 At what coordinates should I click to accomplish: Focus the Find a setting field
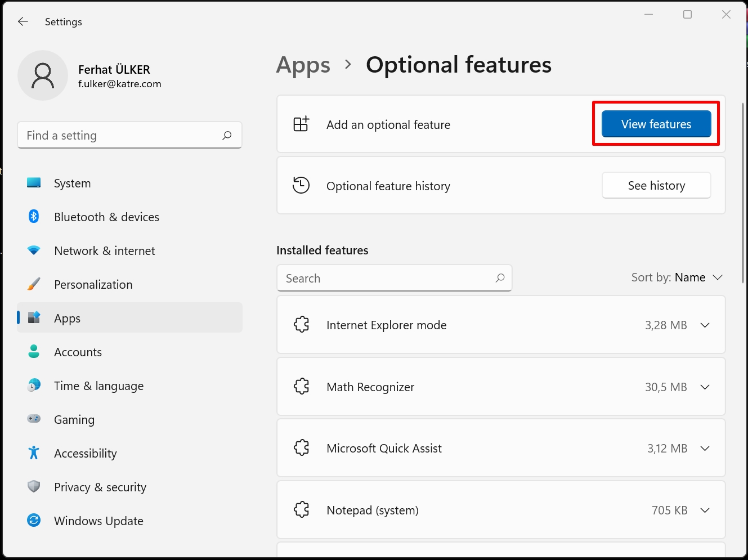[130, 135]
